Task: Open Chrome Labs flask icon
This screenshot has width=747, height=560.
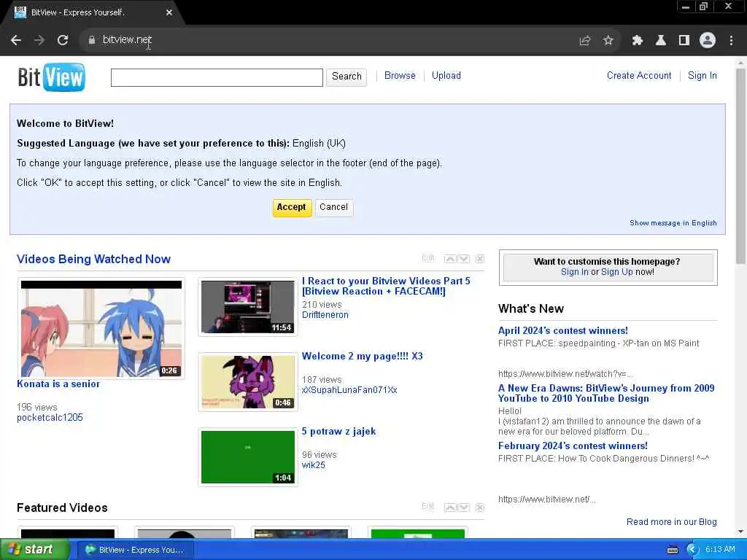Action: point(661,41)
